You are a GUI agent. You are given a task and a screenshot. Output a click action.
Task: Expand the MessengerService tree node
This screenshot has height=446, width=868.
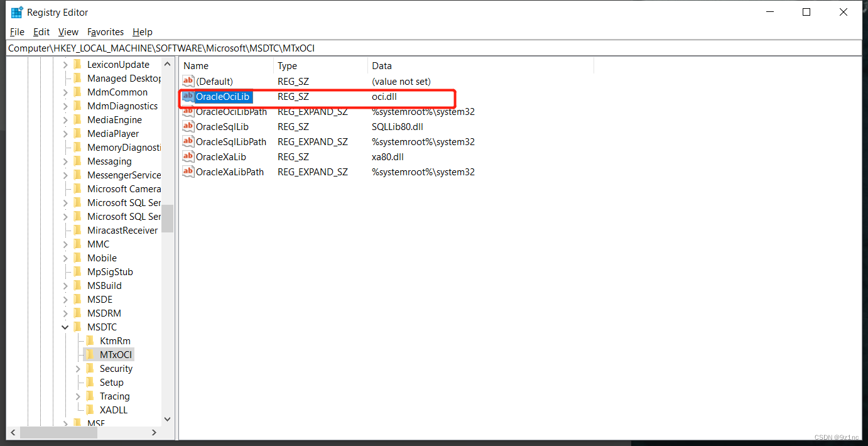(65, 175)
